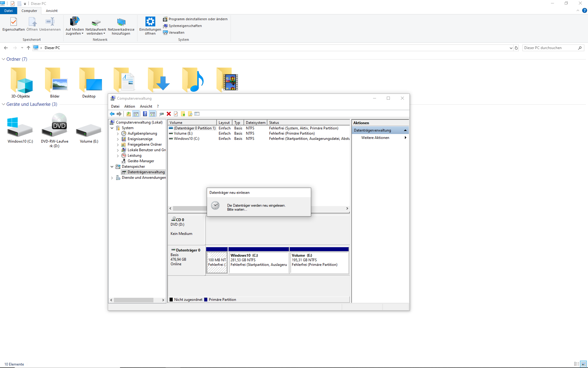Open the Aktion menu

[x=130, y=106]
